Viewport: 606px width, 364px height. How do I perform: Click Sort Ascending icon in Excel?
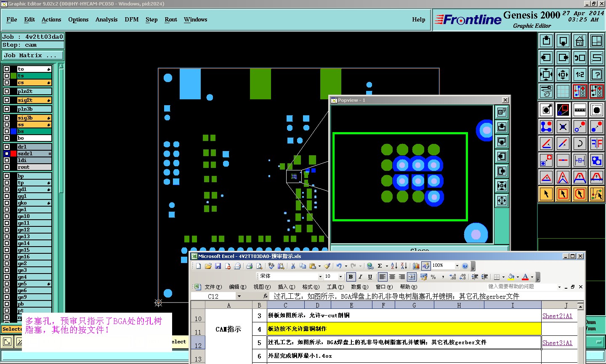click(394, 266)
